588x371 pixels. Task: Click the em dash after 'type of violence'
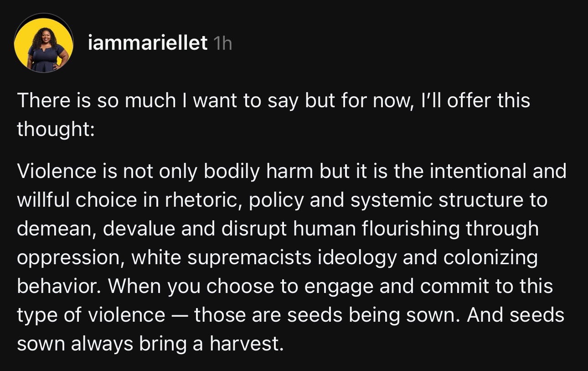click(x=180, y=316)
